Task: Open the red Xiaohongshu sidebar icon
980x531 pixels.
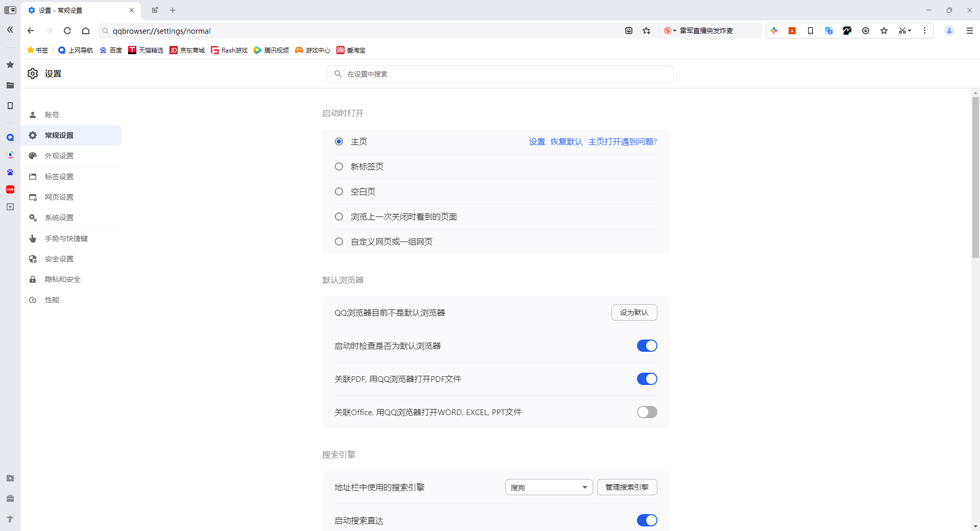Action: [10, 189]
